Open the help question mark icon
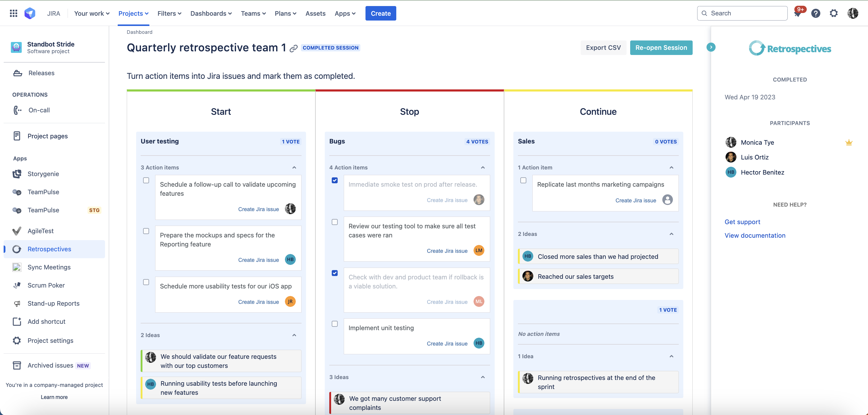868x415 pixels. coord(815,13)
